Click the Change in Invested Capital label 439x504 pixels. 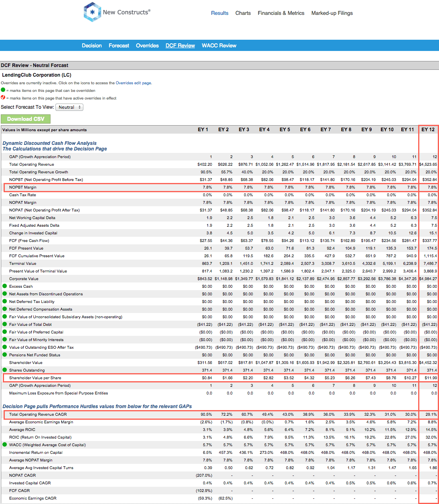tap(33, 233)
